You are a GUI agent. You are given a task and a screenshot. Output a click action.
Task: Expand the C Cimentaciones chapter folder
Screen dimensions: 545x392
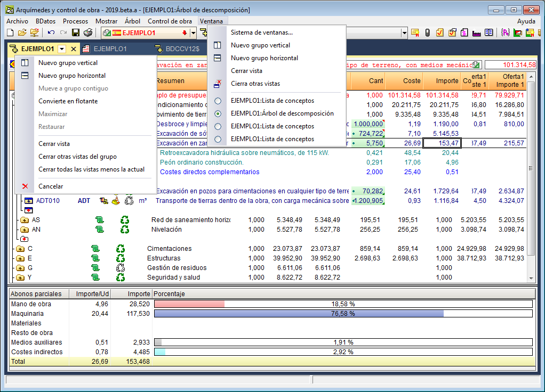point(20,249)
